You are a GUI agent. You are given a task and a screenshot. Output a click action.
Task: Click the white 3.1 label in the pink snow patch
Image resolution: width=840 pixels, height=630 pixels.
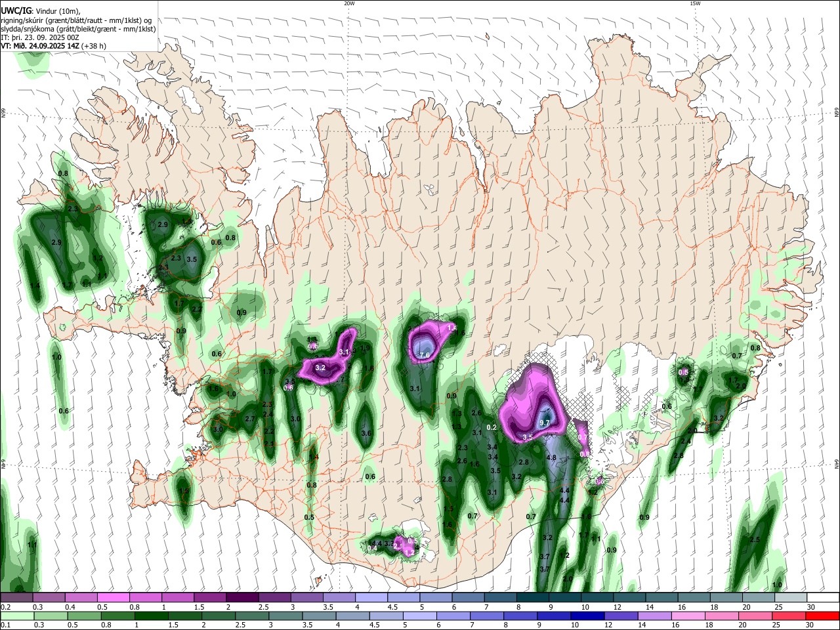(x=344, y=352)
